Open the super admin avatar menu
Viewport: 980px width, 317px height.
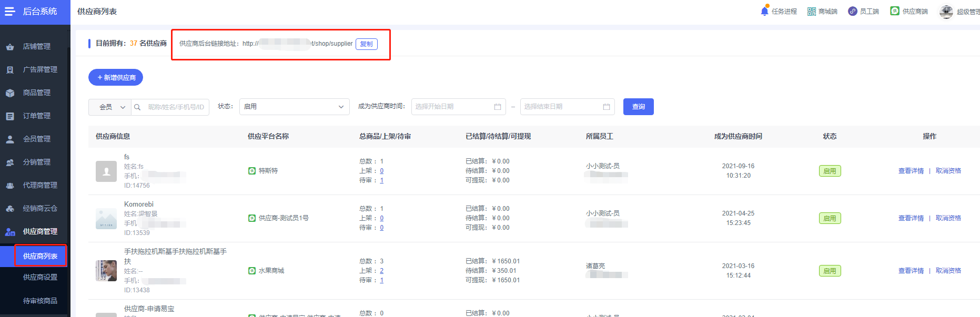[x=946, y=12]
